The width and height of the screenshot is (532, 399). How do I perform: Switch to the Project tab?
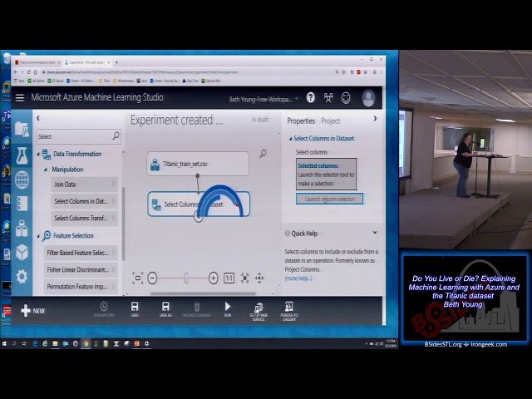pos(330,121)
